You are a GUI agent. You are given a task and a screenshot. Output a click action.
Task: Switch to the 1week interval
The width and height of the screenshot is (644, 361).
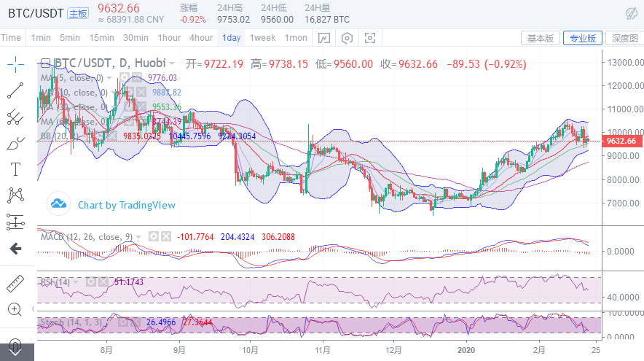(x=262, y=38)
